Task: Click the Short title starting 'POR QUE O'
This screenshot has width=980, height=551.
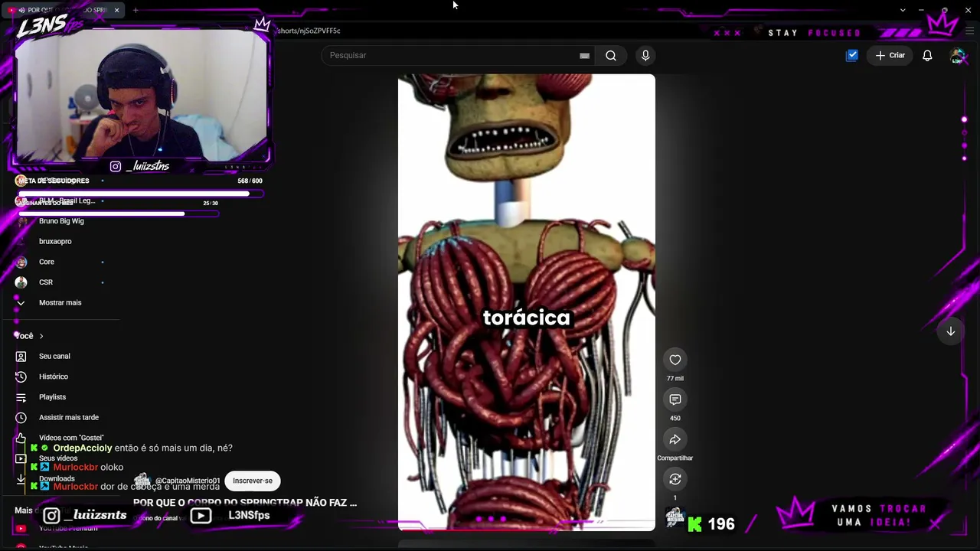Action: (x=245, y=503)
